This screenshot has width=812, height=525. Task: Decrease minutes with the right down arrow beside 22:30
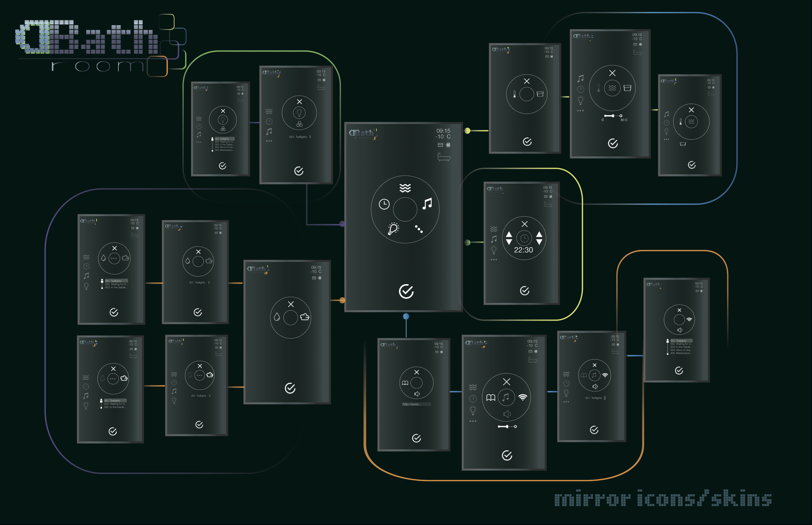[x=539, y=242]
